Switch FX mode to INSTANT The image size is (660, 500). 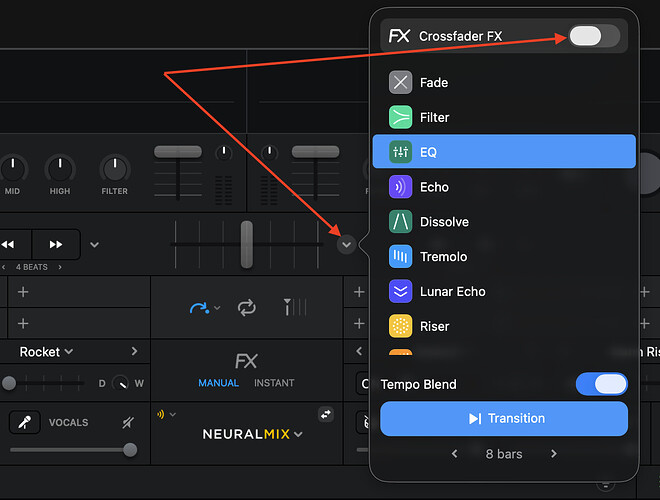(274, 383)
